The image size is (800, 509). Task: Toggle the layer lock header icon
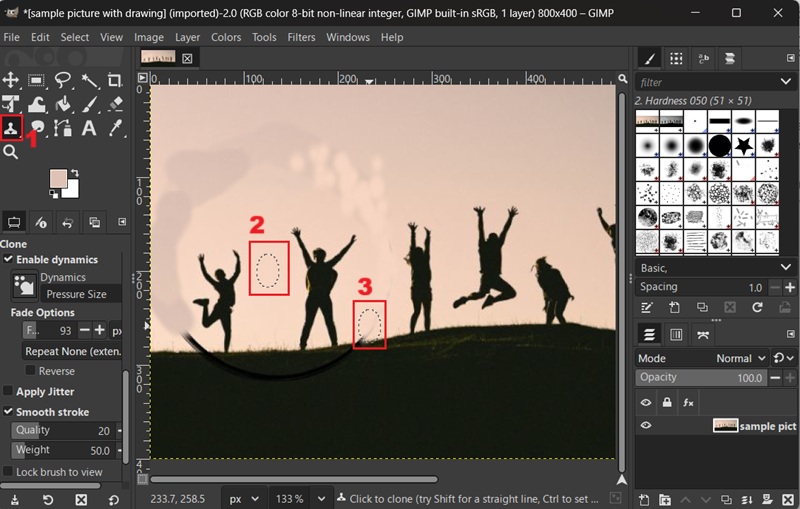[667, 402]
